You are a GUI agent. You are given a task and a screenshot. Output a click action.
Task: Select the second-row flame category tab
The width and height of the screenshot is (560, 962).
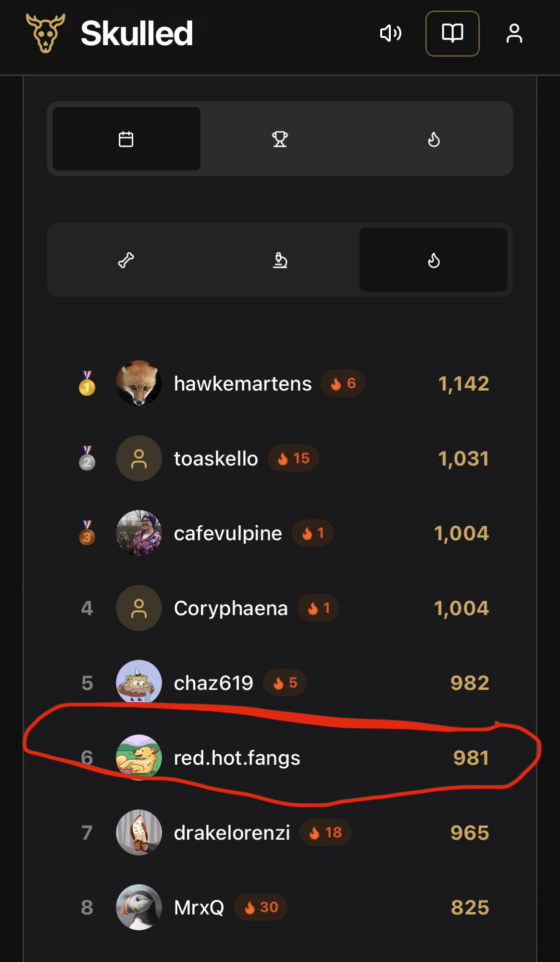434,260
